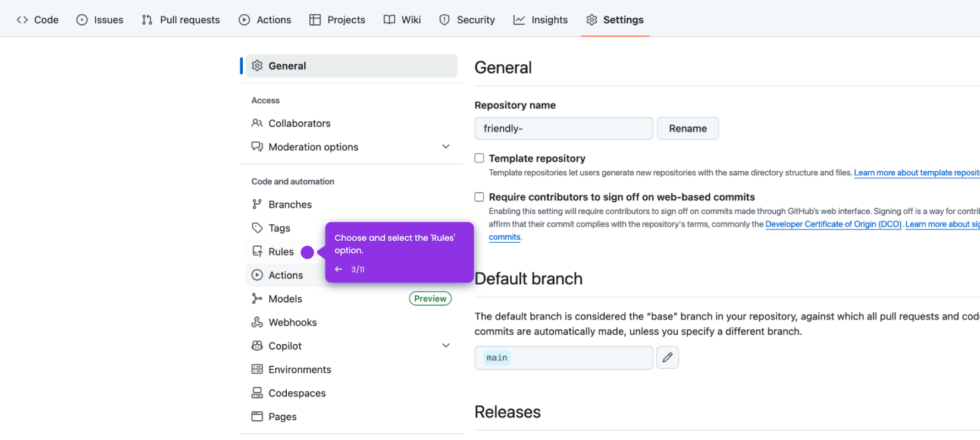Click the Models icon in the sidebar
Viewport: 980px width, 440px height.
tap(257, 298)
